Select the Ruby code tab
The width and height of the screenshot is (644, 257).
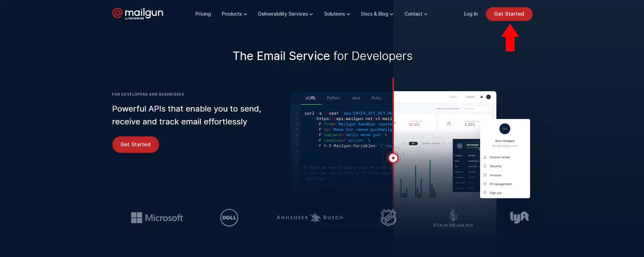click(x=376, y=98)
